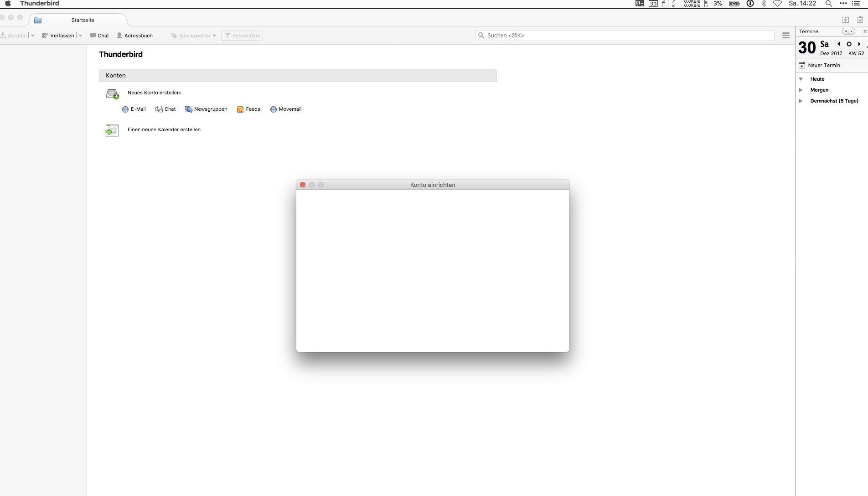Open the Adressbuch address book
The image size is (868, 496).
[135, 36]
